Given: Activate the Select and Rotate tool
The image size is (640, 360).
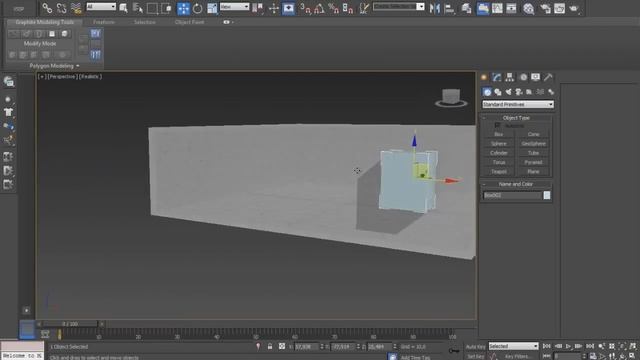Looking at the screenshot, I should tap(198, 8).
